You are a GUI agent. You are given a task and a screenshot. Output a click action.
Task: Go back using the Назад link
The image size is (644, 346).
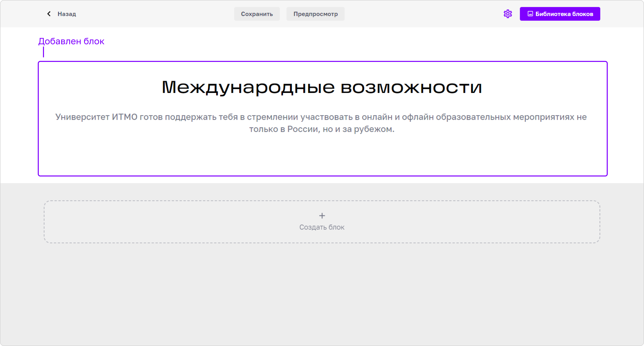(x=67, y=14)
